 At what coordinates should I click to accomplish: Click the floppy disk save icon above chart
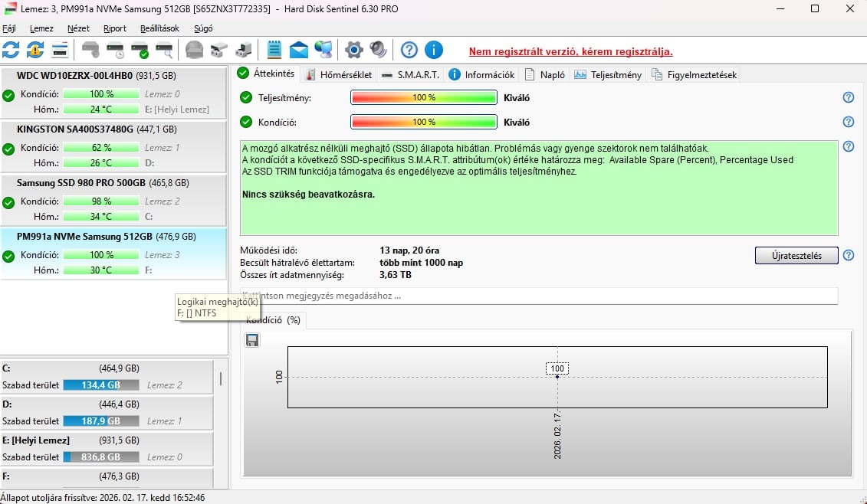(252, 340)
